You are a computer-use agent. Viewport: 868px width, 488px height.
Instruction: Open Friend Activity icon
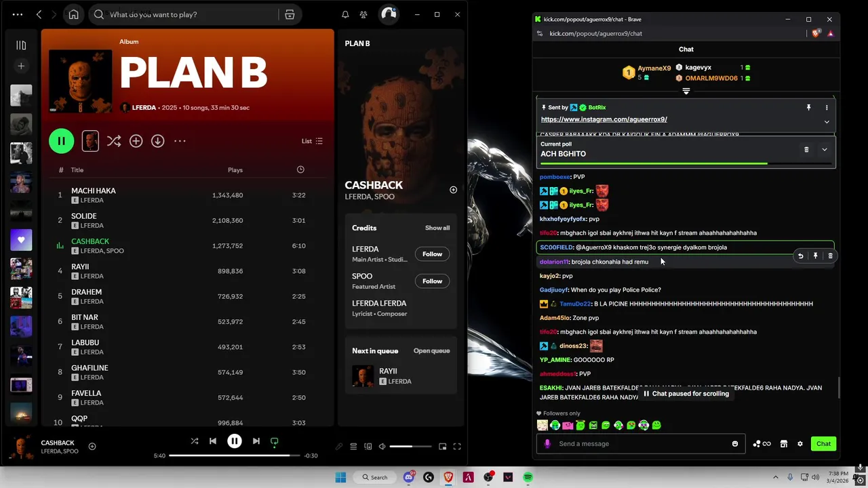pyautogui.click(x=363, y=14)
